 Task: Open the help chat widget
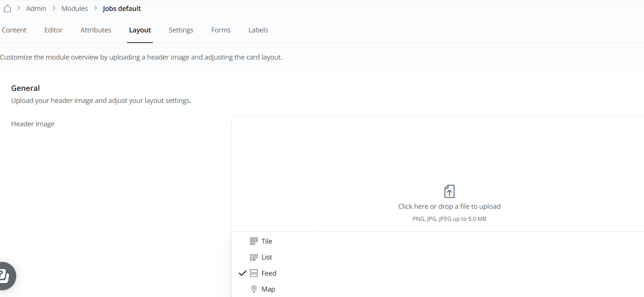pos(5,276)
